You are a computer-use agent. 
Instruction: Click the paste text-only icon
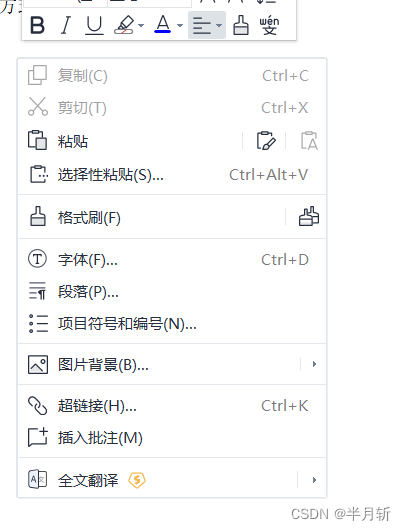click(309, 141)
